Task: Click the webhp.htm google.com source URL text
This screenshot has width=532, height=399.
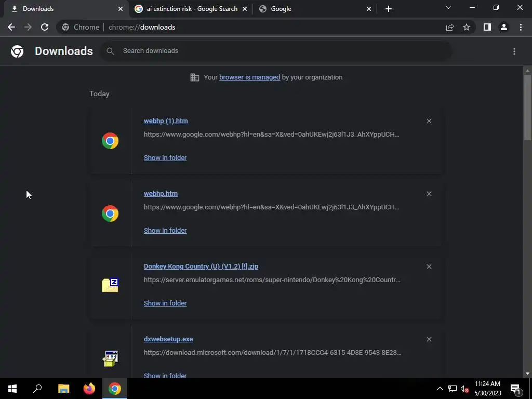Action: (271, 207)
